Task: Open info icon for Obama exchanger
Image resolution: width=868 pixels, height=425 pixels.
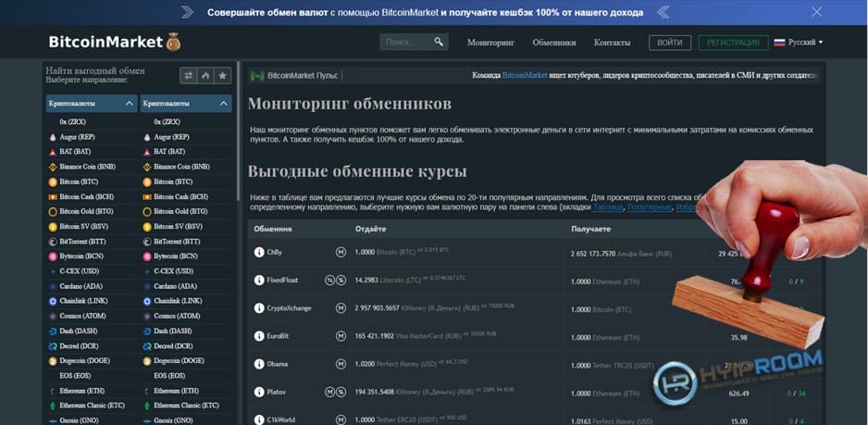Action: pyautogui.click(x=258, y=364)
